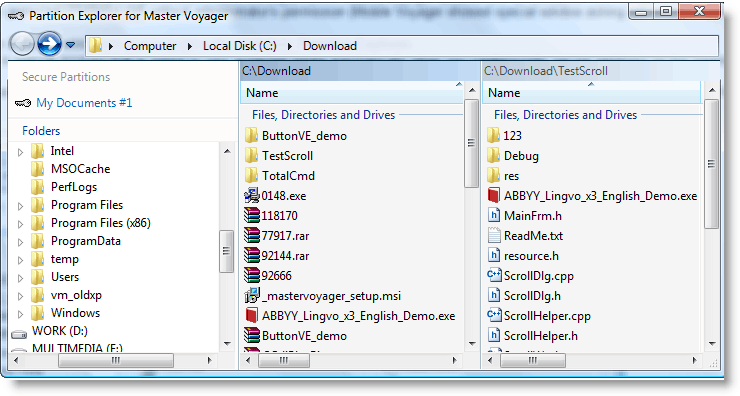The height and width of the screenshot is (396, 740).
Task: Click the res folder icon
Action: [493, 176]
